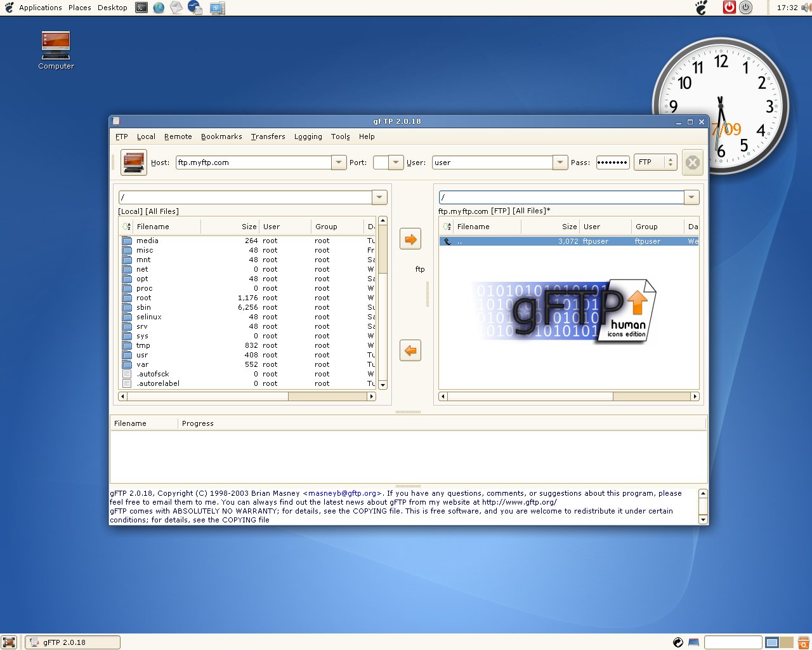The height and width of the screenshot is (650, 812).
Task: Launch the email envelope icon in panel
Action: tap(176, 8)
